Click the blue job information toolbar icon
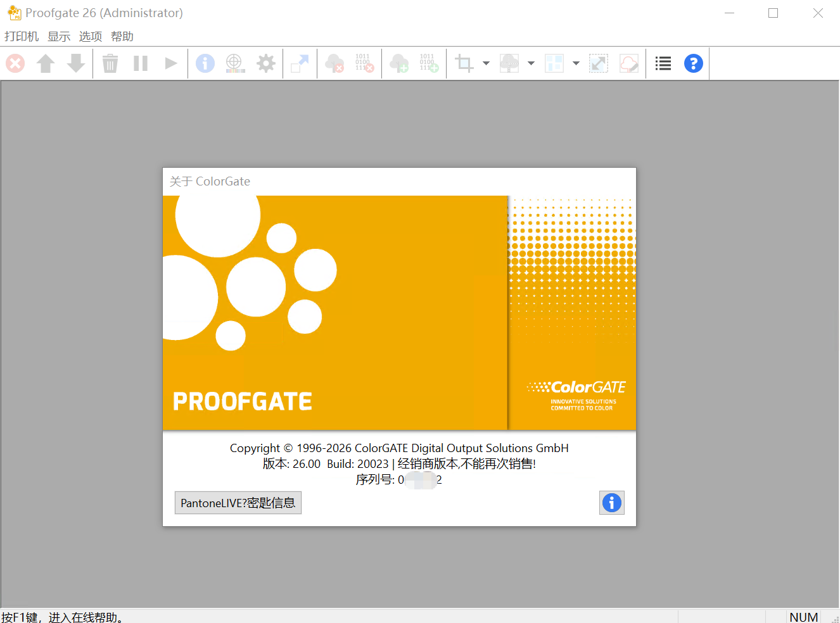This screenshot has width=840, height=623. coord(205,63)
